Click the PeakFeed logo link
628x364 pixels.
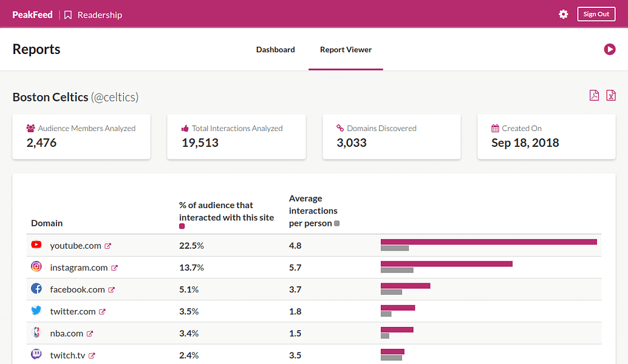coord(32,15)
